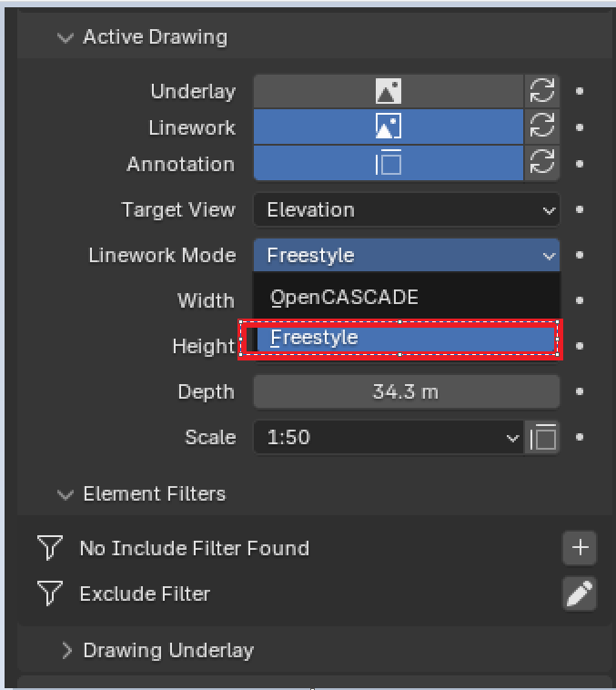Open the Scale 1:50 dropdown
616x690 pixels.
coord(389,438)
